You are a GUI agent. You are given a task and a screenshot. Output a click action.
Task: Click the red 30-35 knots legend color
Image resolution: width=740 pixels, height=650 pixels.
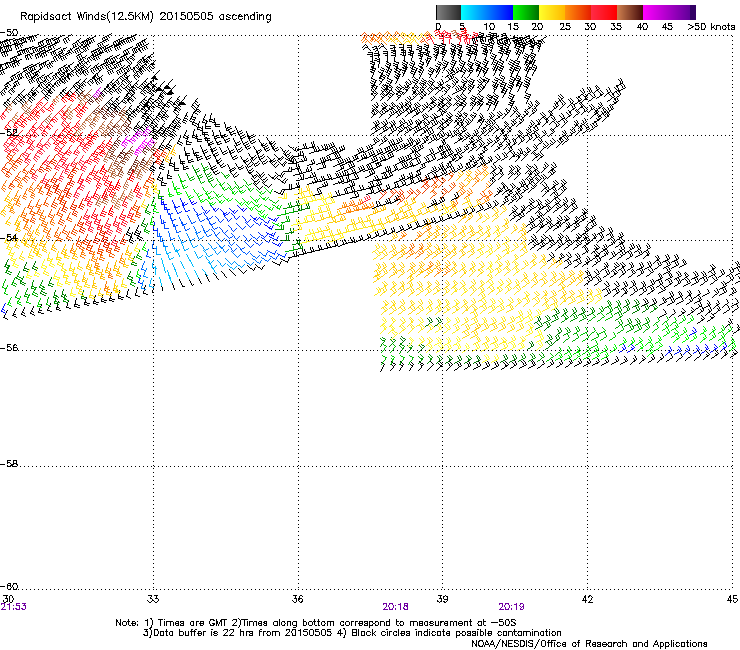pyautogui.click(x=604, y=12)
